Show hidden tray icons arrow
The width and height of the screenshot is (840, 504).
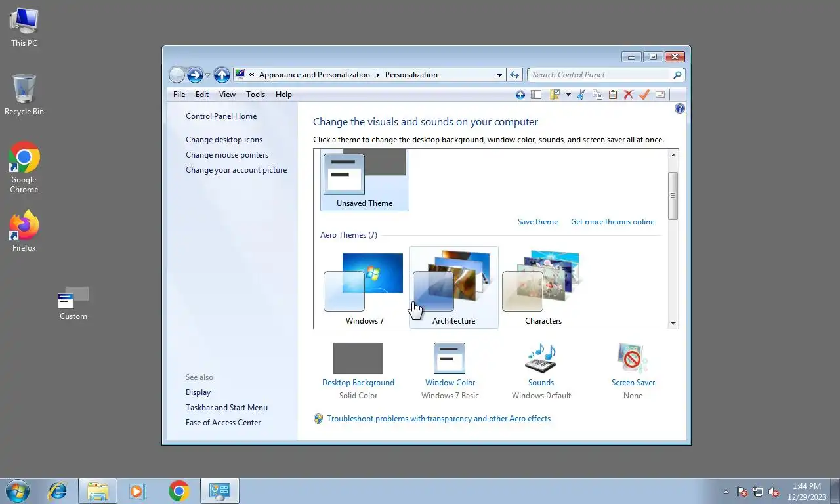click(x=726, y=492)
